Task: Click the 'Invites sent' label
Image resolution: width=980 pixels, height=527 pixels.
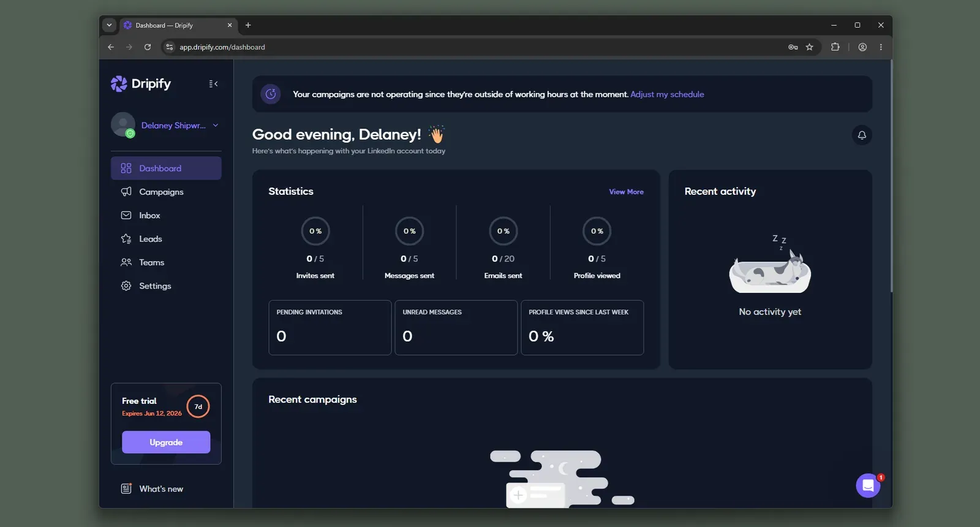Action: pos(315,276)
